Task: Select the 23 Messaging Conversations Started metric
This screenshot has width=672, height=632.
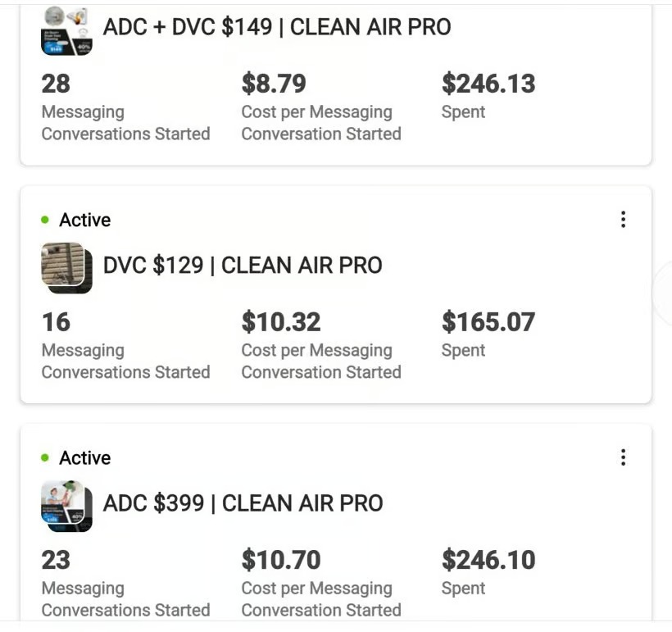Action: (x=56, y=560)
